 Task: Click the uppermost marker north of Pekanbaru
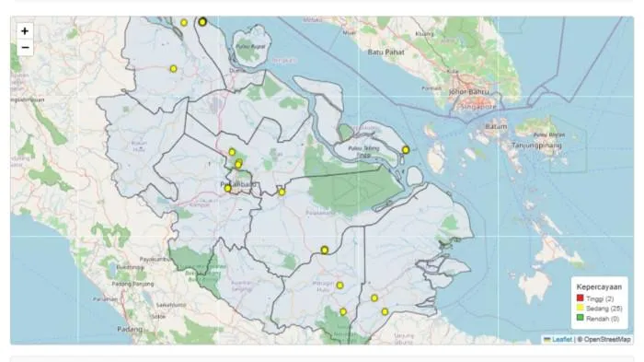click(x=232, y=152)
